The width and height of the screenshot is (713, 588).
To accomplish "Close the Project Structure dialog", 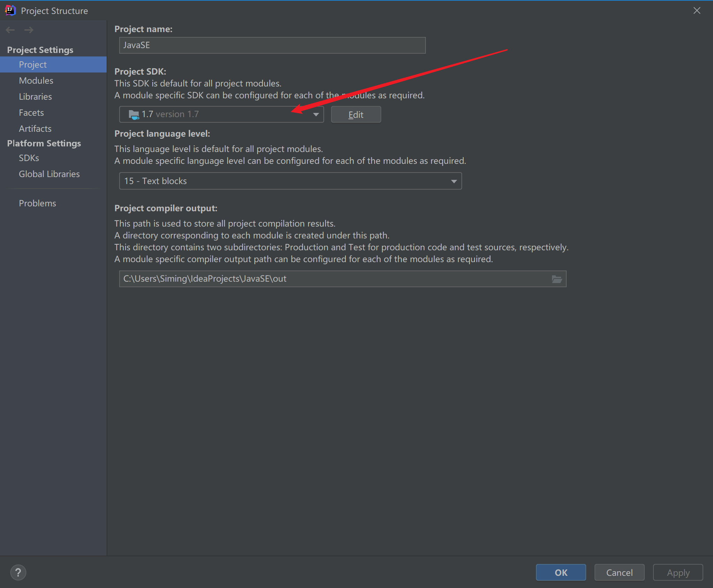I will [x=697, y=10].
